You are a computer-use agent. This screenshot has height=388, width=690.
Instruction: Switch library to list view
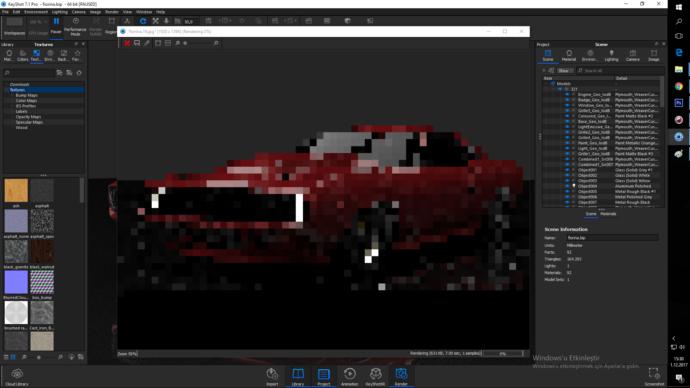pos(6,357)
